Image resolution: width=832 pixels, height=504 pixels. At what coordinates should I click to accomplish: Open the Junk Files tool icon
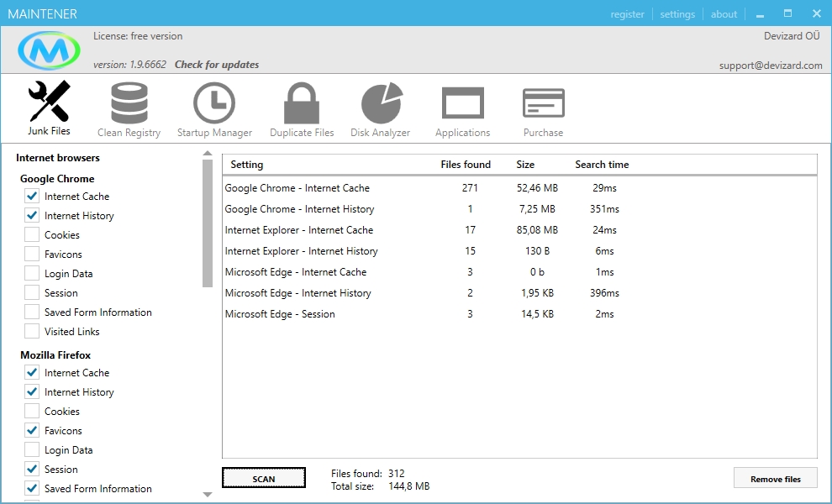49,103
